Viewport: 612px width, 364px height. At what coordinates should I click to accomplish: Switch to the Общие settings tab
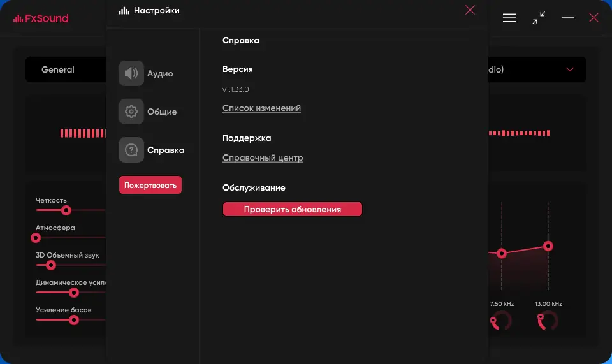[162, 112]
